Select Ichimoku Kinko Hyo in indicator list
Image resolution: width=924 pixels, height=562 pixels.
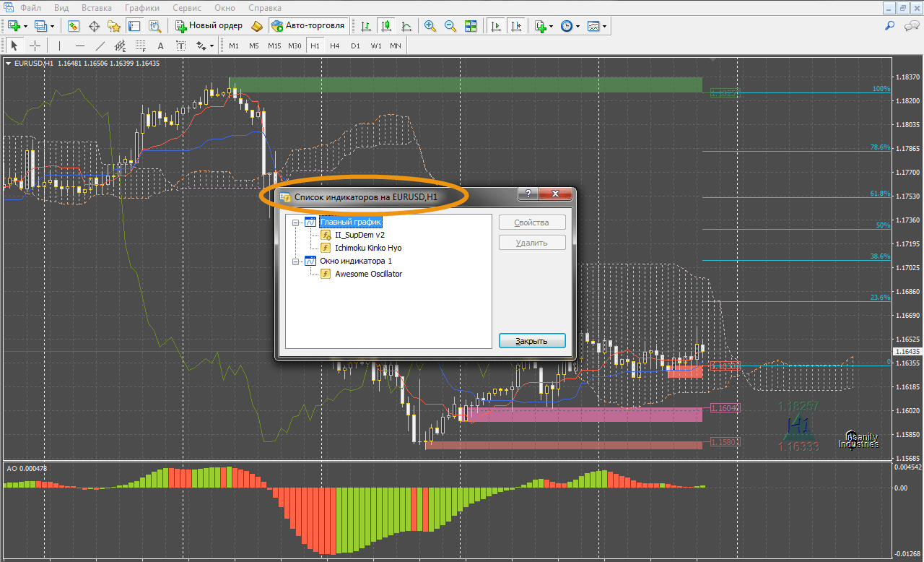368,248
